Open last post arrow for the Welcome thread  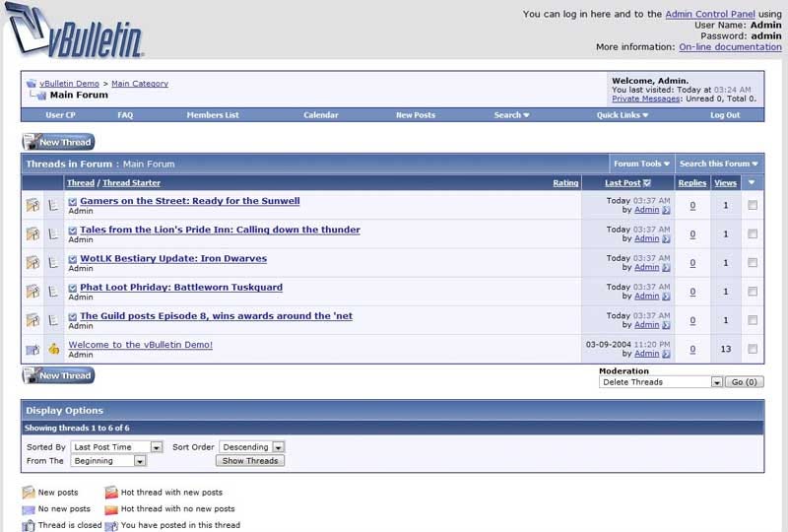pyautogui.click(x=666, y=354)
